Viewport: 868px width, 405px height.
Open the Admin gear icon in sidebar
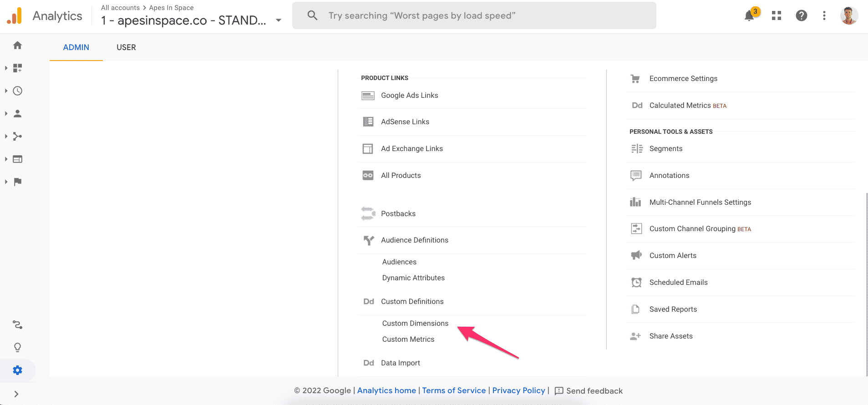point(17,370)
